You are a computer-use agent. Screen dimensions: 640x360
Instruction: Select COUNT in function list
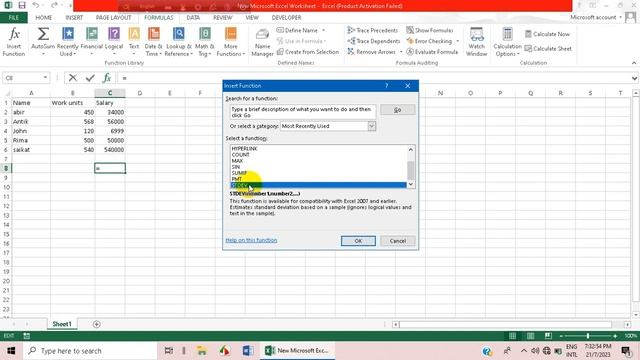tap(241, 155)
